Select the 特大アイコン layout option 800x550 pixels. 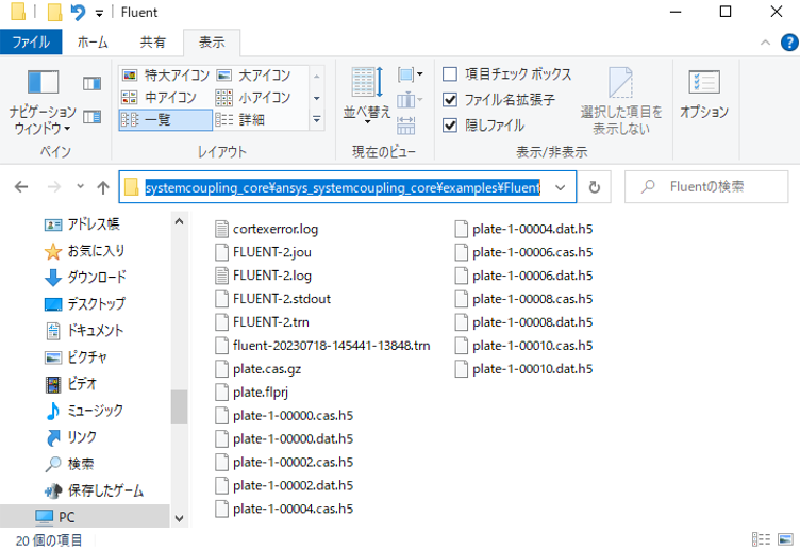[166, 76]
